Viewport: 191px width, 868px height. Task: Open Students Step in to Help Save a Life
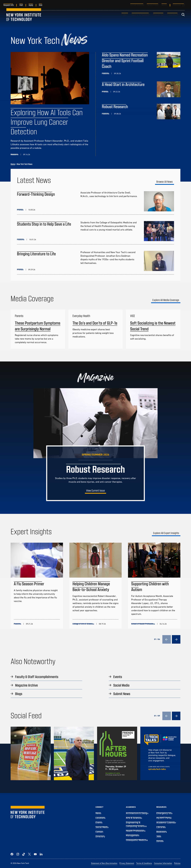pos(44,224)
